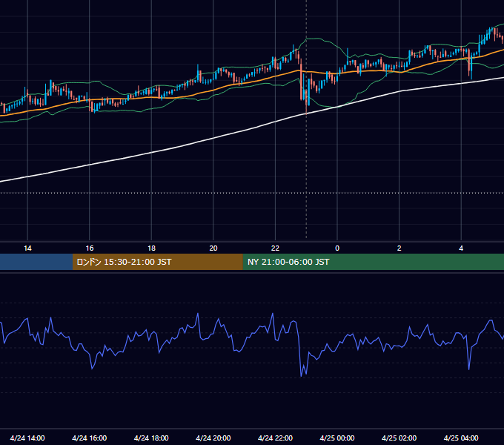
Task: Click the blue session band left of ロンドン
Action: tap(36, 262)
